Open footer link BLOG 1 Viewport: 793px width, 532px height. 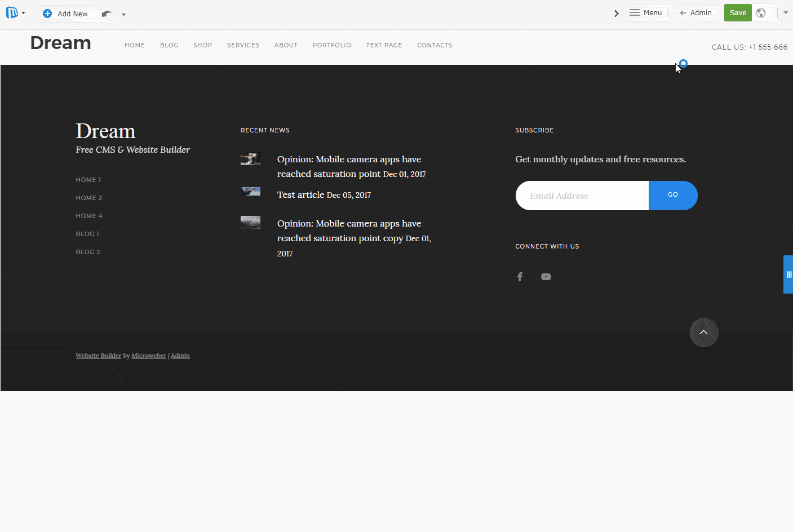point(87,234)
